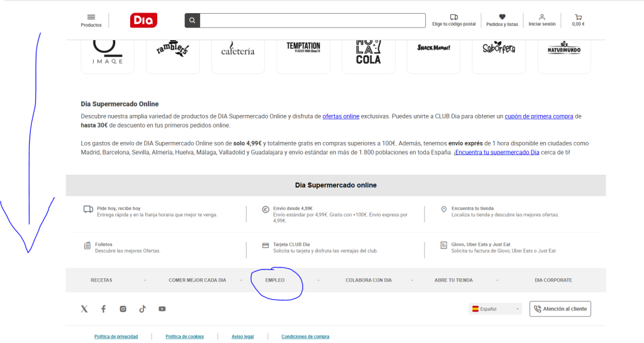Screen dimensions: 644x343
Task: Open Dia's YouTube channel
Action: 162,309
